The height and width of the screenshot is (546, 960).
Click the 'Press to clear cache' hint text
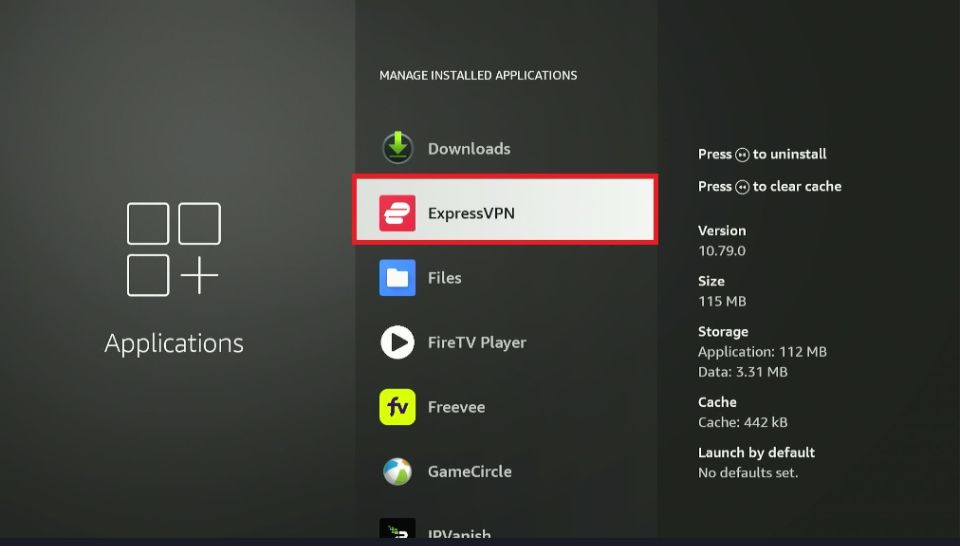click(x=770, y=187)
